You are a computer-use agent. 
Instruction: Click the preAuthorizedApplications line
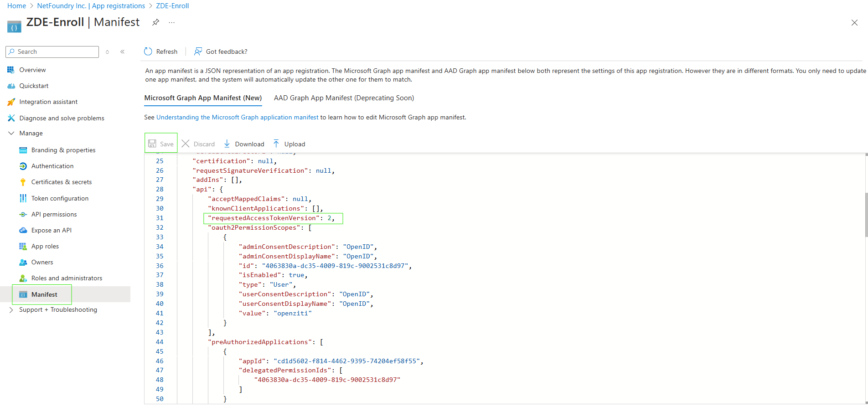(x=265, y=342)
